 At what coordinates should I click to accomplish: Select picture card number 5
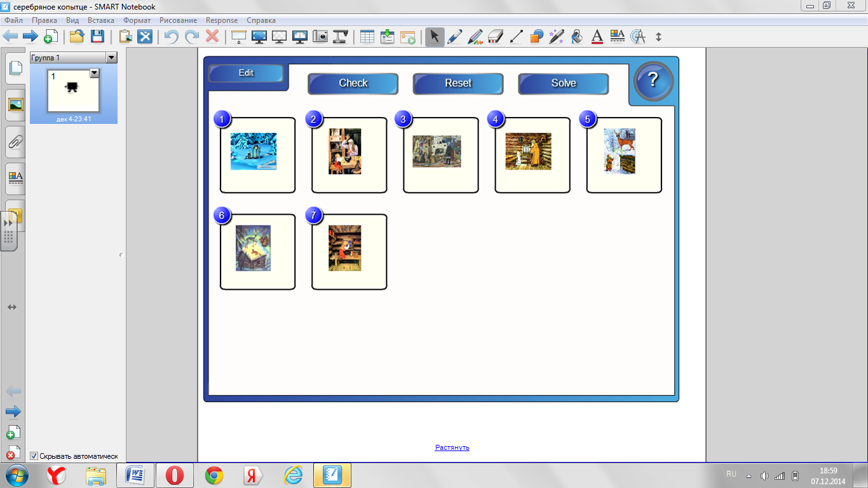[x=623, y=154]
